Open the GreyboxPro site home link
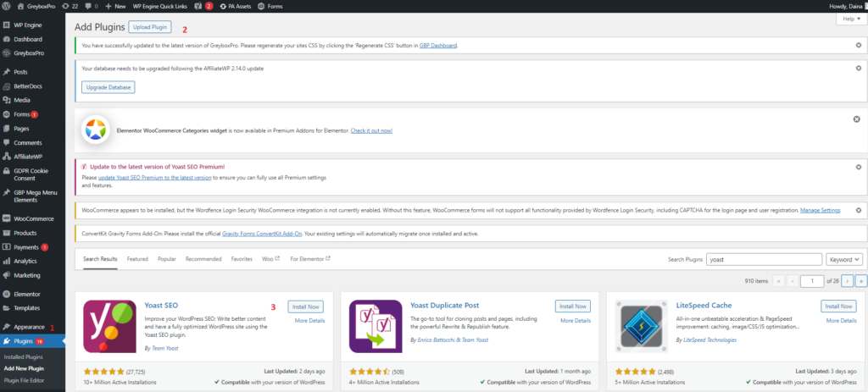This screenshot has width=868, height=392. pos(36,6)
